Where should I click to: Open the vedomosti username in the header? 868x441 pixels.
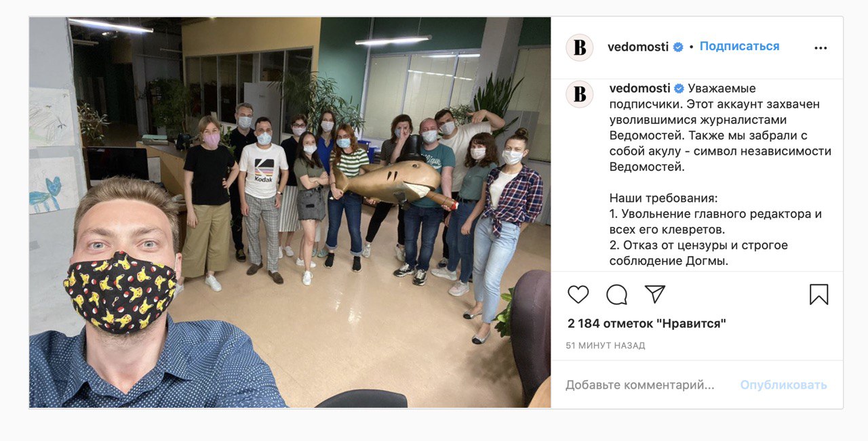638,47
